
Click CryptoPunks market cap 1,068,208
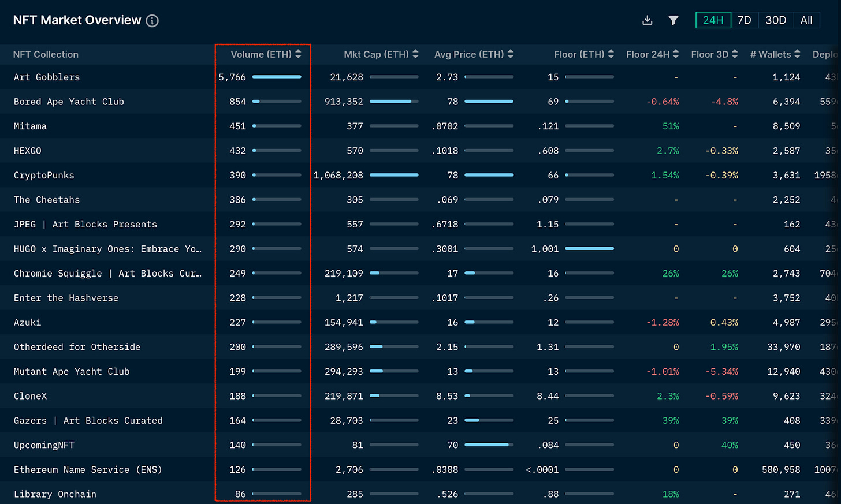tap(338, 175)
